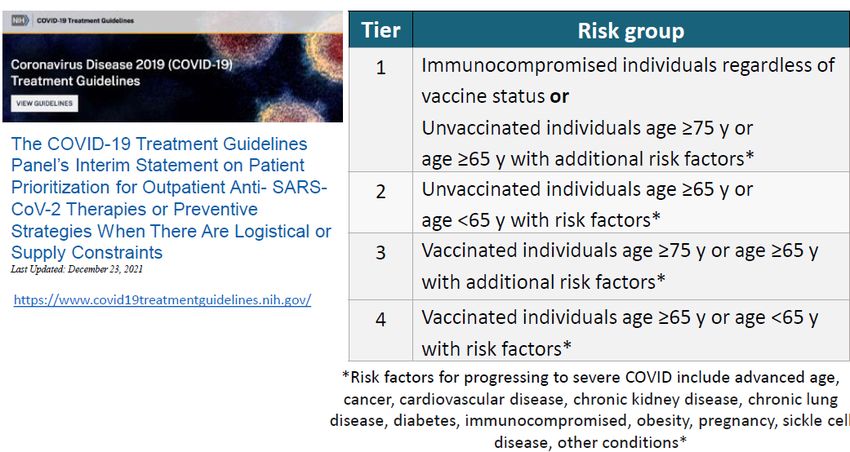This screenshot has width=850, height=452.
Task: Click the Tier column header
Action: click(381, 30)
